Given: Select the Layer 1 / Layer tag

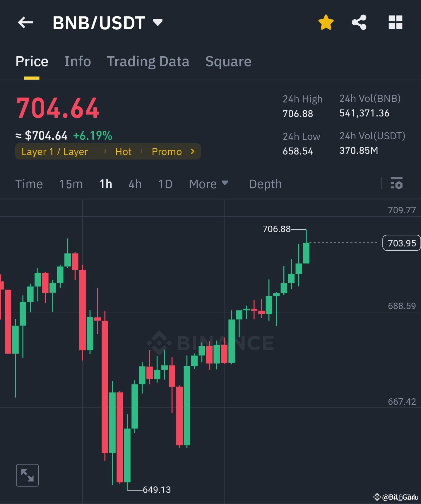Looking at the screenshot, I should click(54, 152).
